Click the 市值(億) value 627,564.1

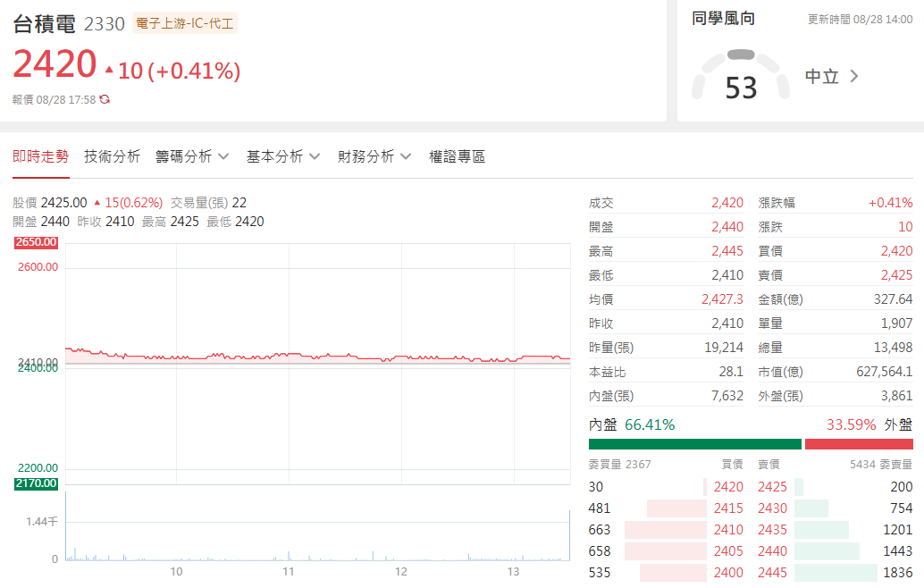[884, 372]
